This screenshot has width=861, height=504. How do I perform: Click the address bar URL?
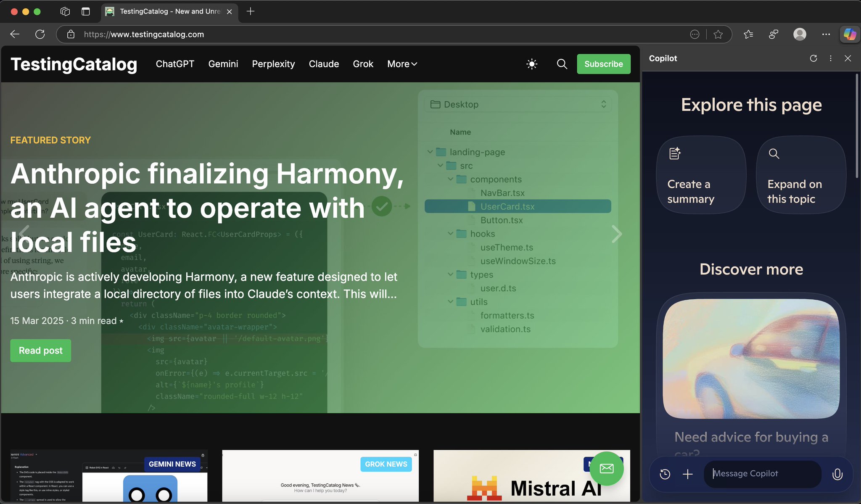pyautogui.click(x=144, y=34)
